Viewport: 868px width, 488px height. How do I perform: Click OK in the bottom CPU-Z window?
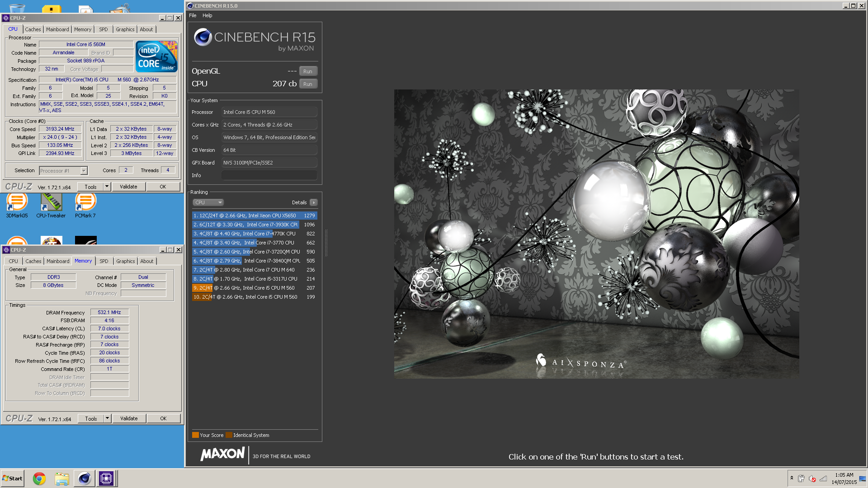coord(163,418)
